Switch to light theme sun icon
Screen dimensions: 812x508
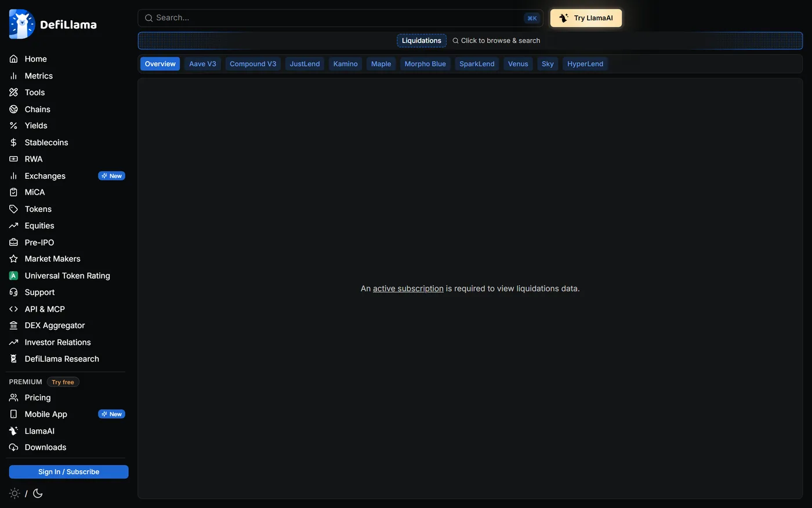[14, 493]
